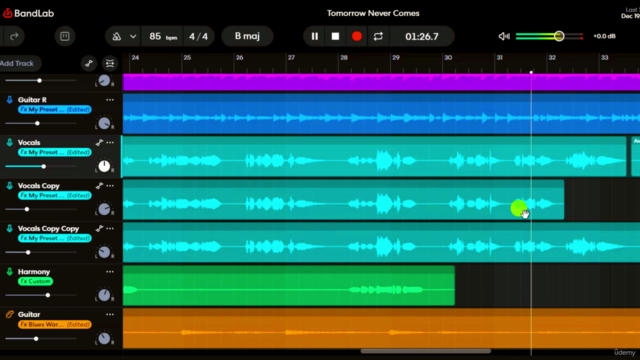The image size is (640, 360).
Task: Click the Vocals Copy pan knob
Action: 104,209
